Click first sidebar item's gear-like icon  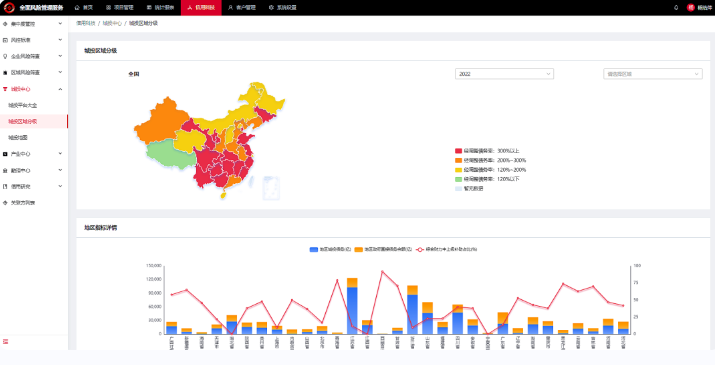pyautogui.click(x=5, y=24)
